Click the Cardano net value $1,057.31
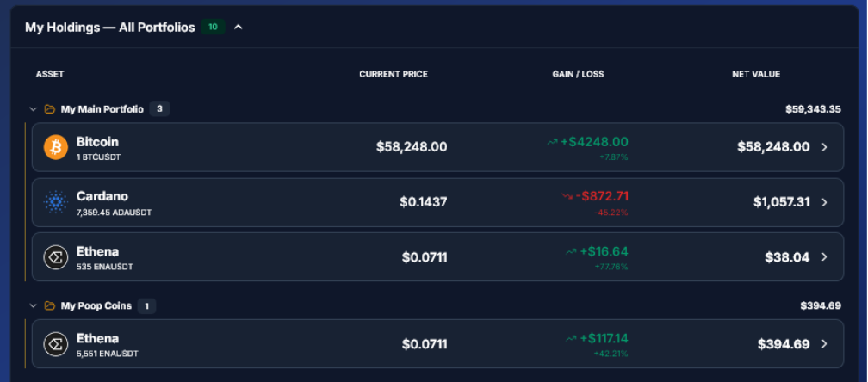This screenshot has width=868, height=382. 782,202
